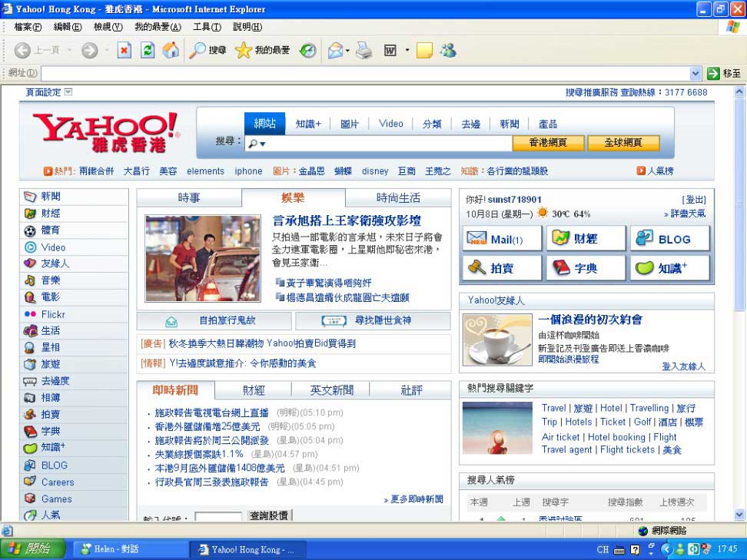Open 相簿 via the sidebar camera icon
747x560 pixels.
30,398
